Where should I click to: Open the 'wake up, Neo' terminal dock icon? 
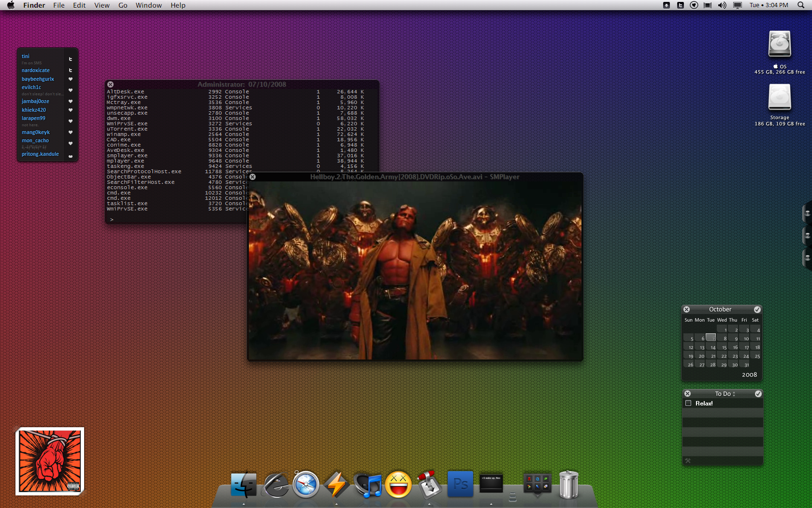click(x=491, y=483)
